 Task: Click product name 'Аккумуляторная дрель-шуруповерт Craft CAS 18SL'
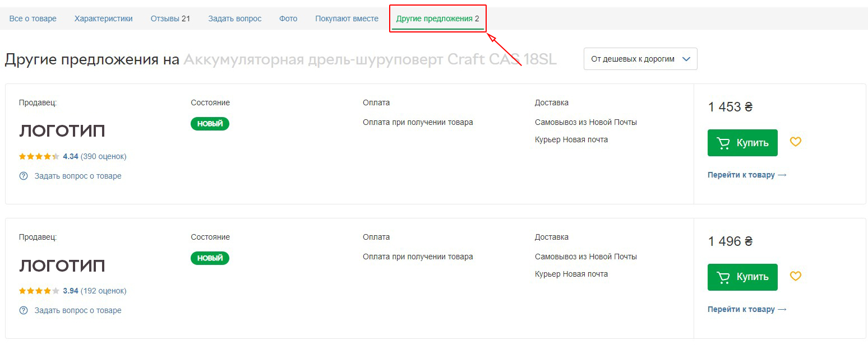[370, 59]
